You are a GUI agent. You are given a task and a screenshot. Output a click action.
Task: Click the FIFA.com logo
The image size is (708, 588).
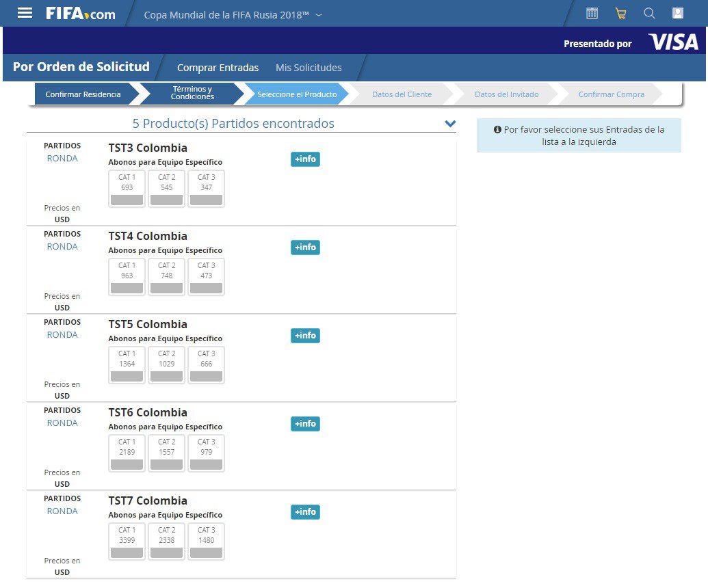pyautogui.click(x=80, y=14)
